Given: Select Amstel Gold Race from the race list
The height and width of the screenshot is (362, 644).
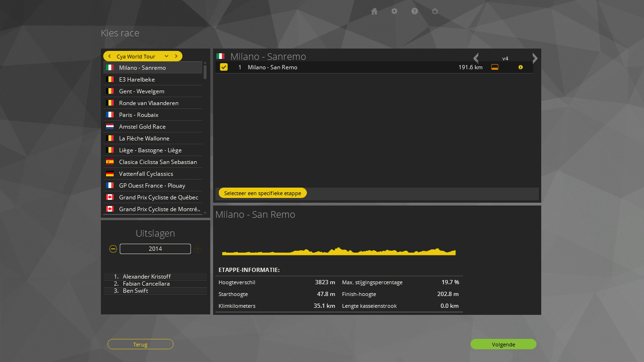Looking at the screenshot, I should pos(142,127).
